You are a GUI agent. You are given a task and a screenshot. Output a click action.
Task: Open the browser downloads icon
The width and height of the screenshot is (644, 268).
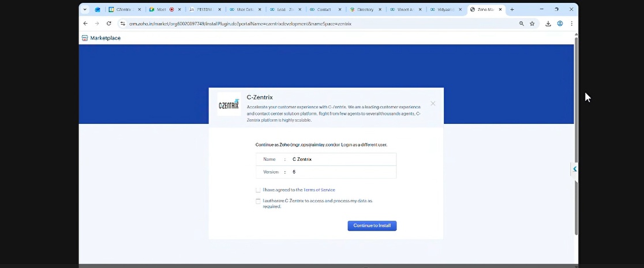pyautogui.click(x=548, y=24)
